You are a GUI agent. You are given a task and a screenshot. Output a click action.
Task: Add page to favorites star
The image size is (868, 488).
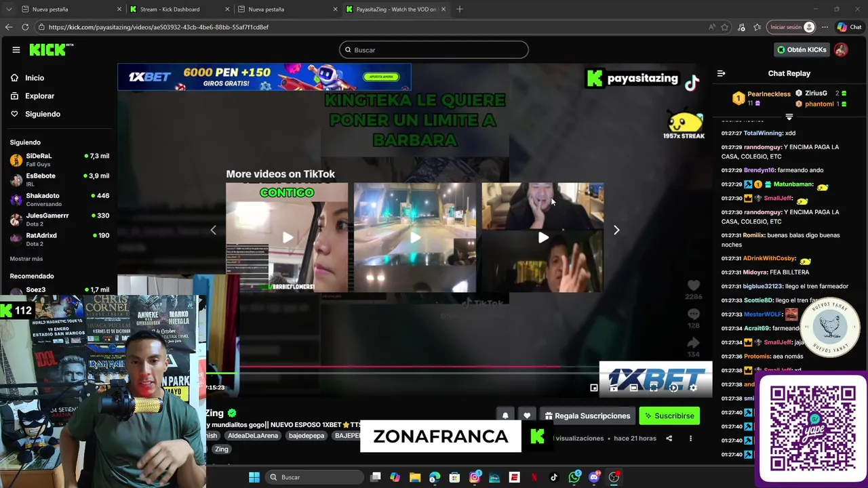(x=725, y=27)
